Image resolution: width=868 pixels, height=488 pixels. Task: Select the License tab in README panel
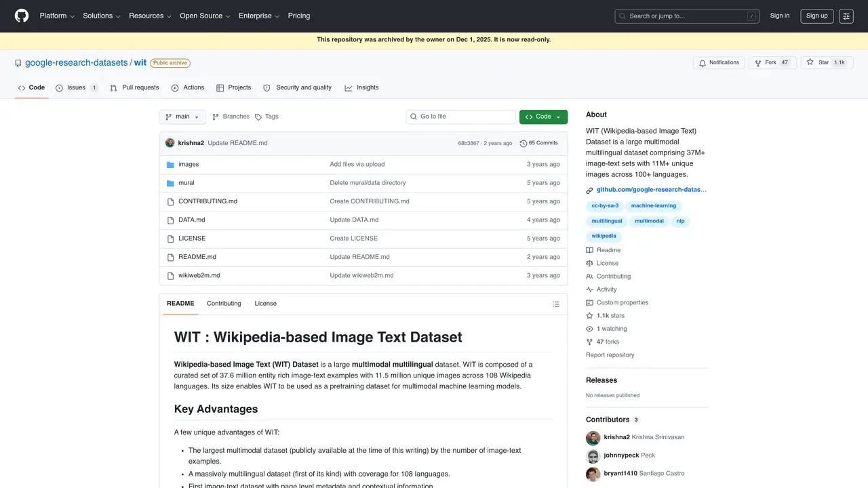point(265,304)
